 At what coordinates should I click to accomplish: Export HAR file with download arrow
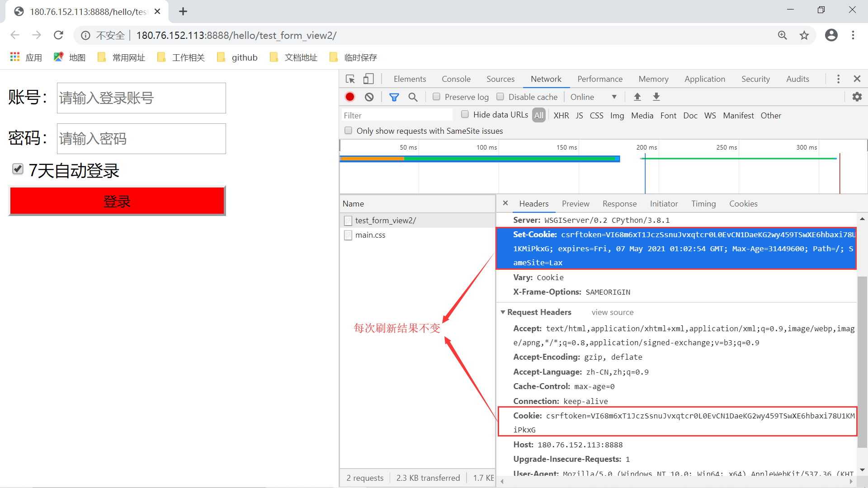click(656, 97)
